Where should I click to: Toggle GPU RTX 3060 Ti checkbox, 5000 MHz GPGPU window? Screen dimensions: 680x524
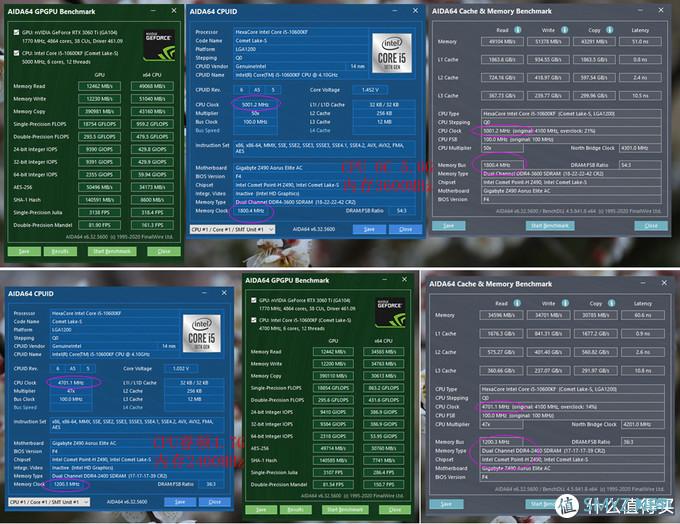(x=16, y=32)
